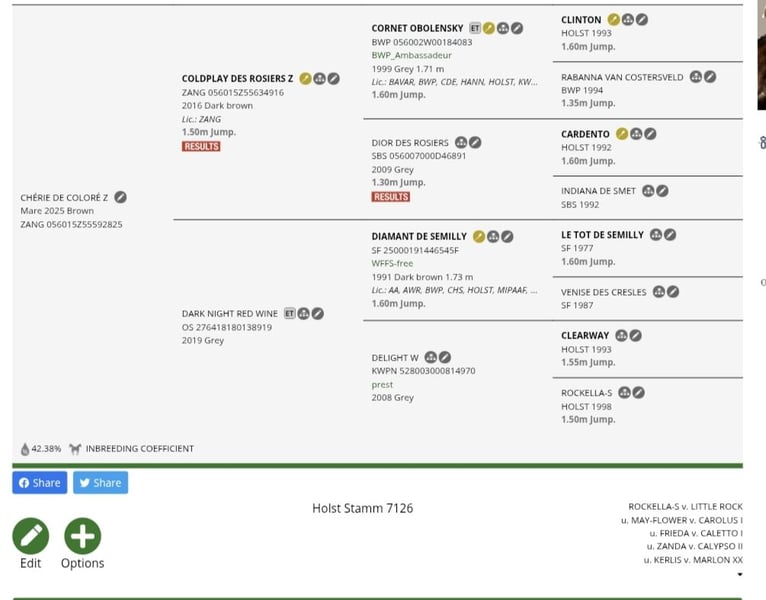The height and width of the screenshot is (600, 766).
Task: Click the inbreeding coefficient horse icon
Action: point(75,449)
